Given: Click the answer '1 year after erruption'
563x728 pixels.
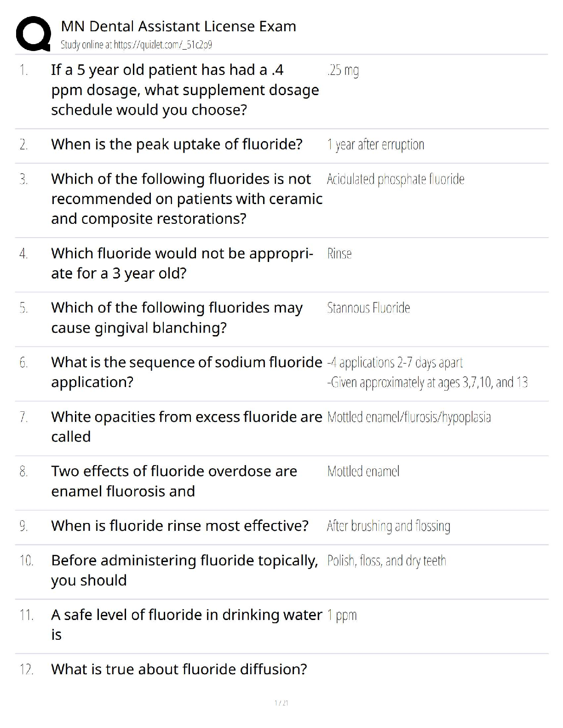Looking at the screenshot, I should [x=375, y=144].
